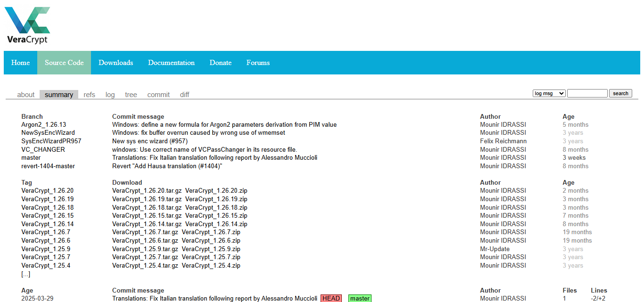The height and width of the screenshot is (302, 644).
Task: Open the SysEncWizardPR957 branch
Action: pos(51,141)
